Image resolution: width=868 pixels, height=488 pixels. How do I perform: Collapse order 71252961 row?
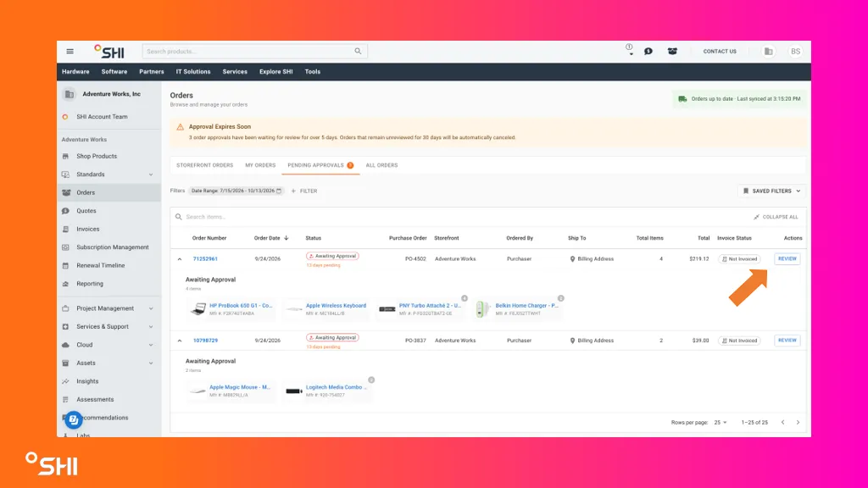click(180, 259)
